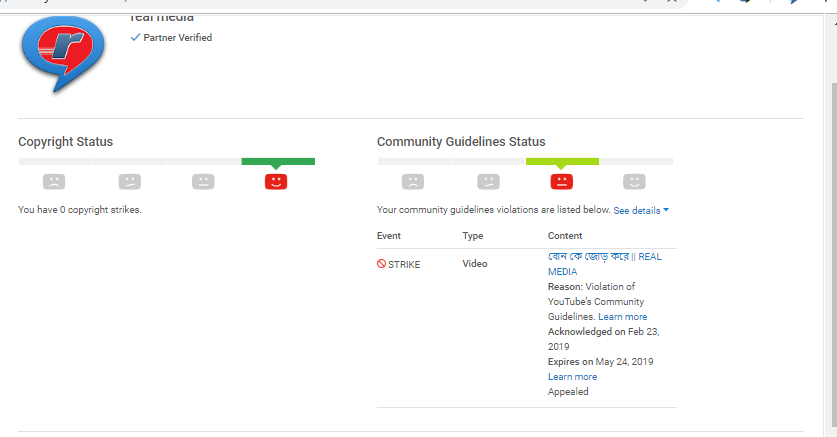Click the Expires on May 24, 2019 text
The width and height of the screenshot is (837, 437).
601,362
